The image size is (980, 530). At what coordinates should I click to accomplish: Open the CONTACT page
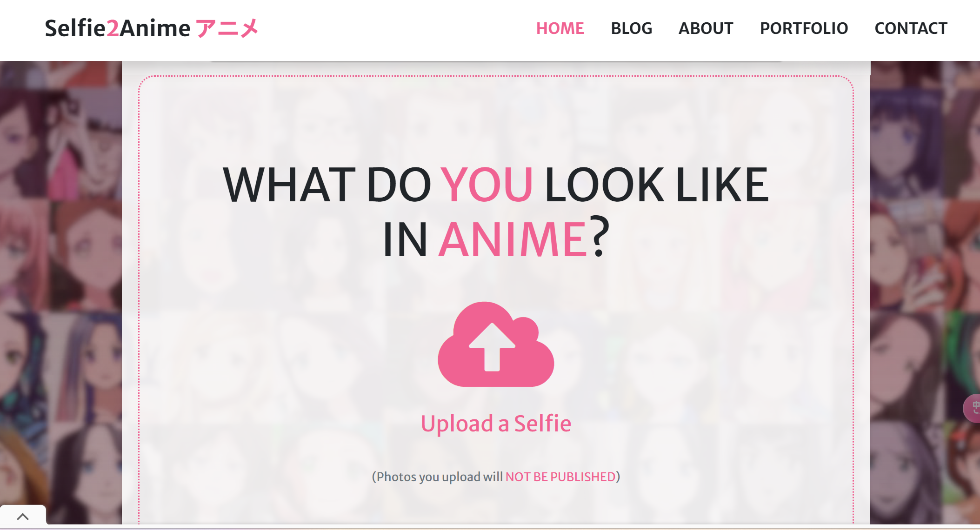click(911, 28)
